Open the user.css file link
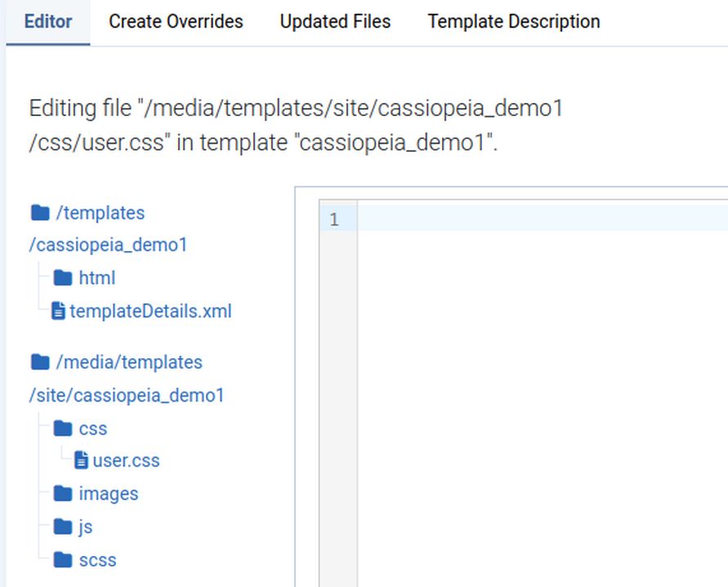The image size is (728, 587). (126, 461)
